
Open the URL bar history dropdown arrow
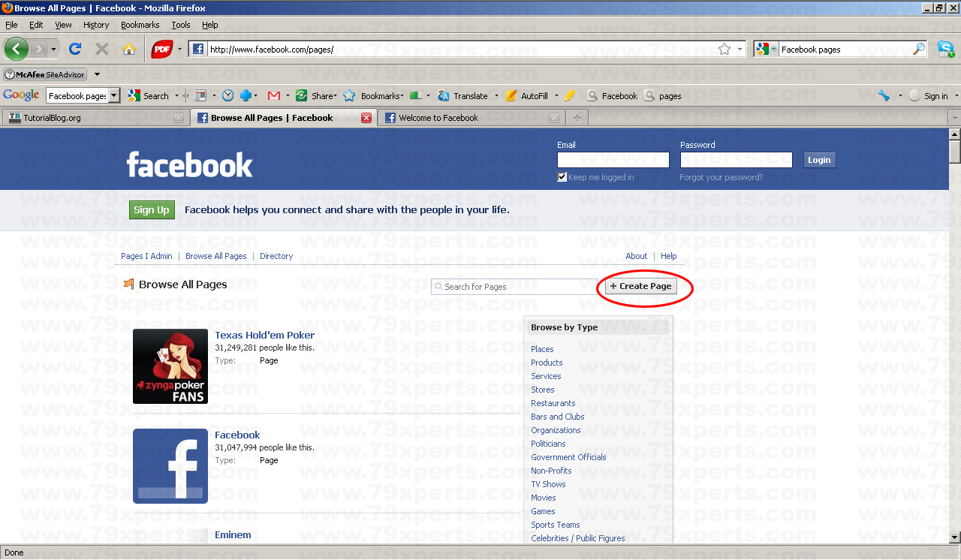click(x=740, y=49)
